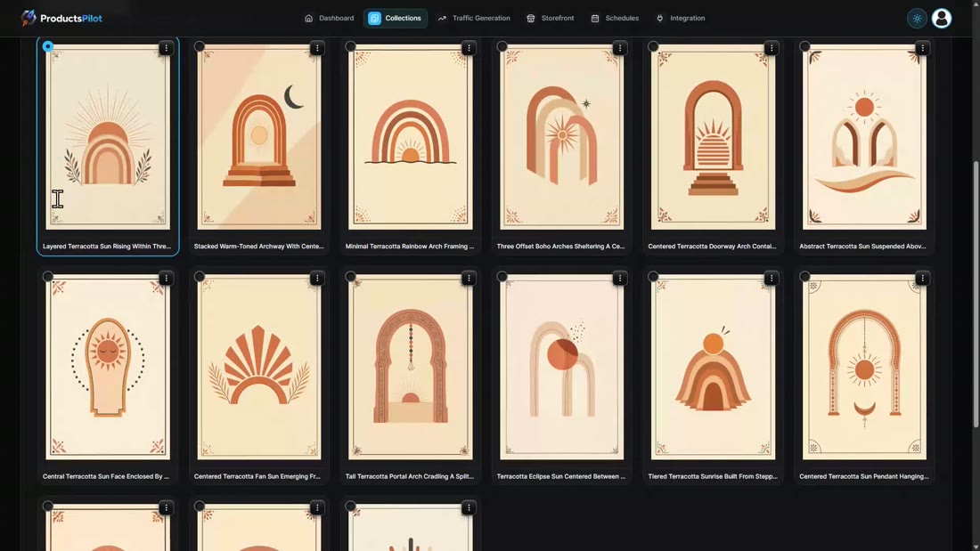
Task: Open options menu for Centered Terracotta Sun Pendant card
Action: 922,278
